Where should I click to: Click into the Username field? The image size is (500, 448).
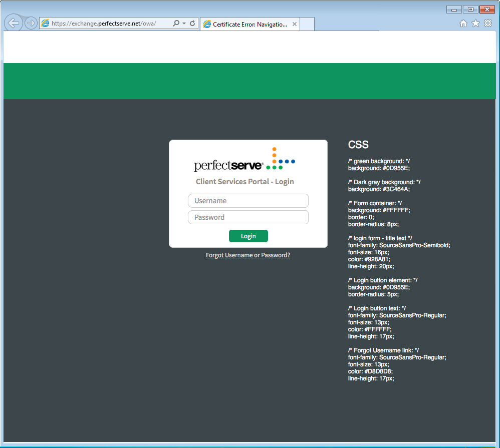(x=248, y=201)
